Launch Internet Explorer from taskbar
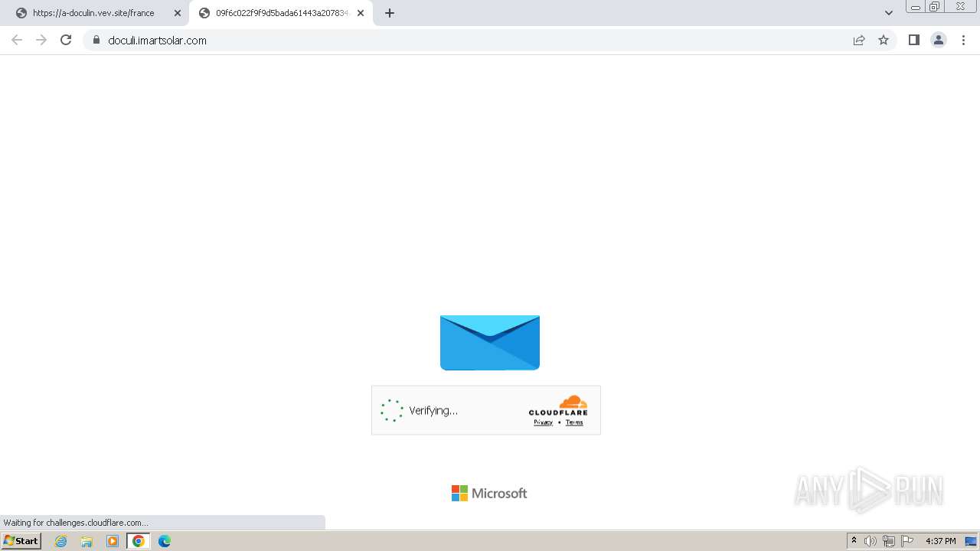The height and width of the screenshot is (551, 980). [x=61, y=541]
